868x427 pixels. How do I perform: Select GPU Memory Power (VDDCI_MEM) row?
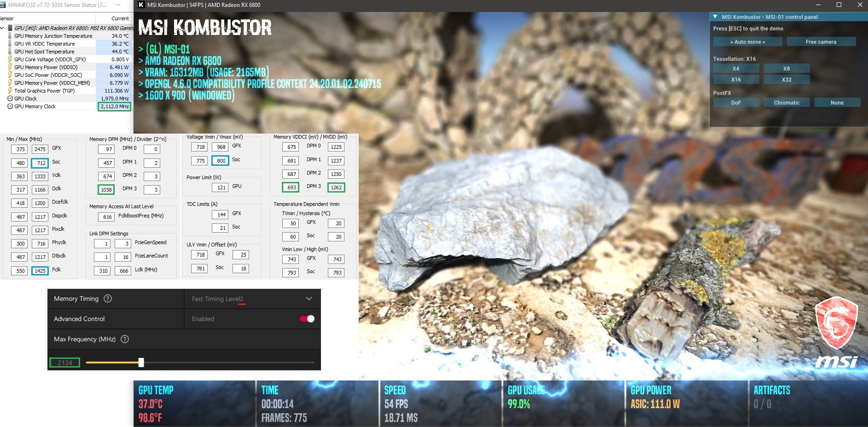[66, 83]
